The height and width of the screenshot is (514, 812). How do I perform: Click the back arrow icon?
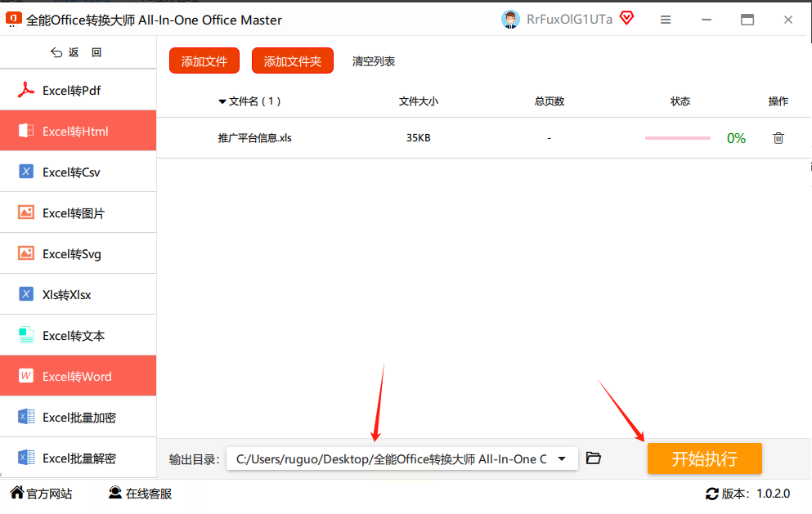point(56,52)
